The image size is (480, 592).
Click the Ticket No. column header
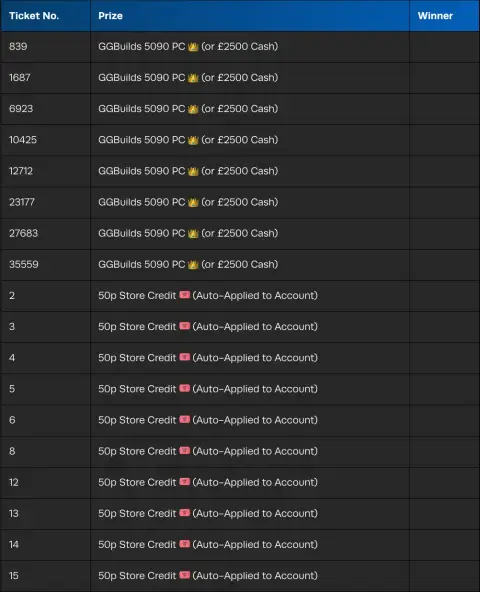tap(34, 16)
